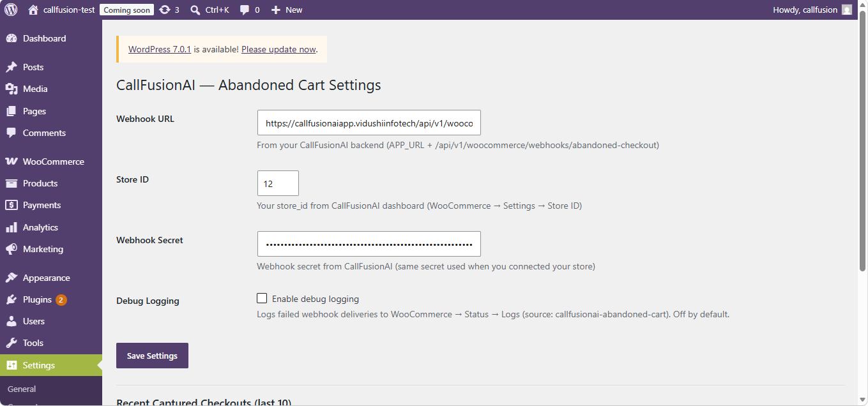Click the plus New icon

tap(276, 10)
